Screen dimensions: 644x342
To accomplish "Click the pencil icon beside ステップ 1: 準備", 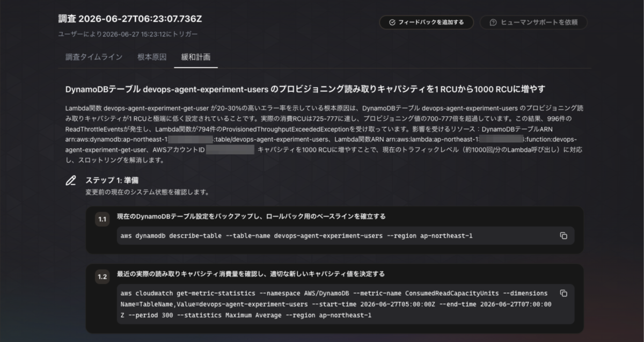I will 70,181.
